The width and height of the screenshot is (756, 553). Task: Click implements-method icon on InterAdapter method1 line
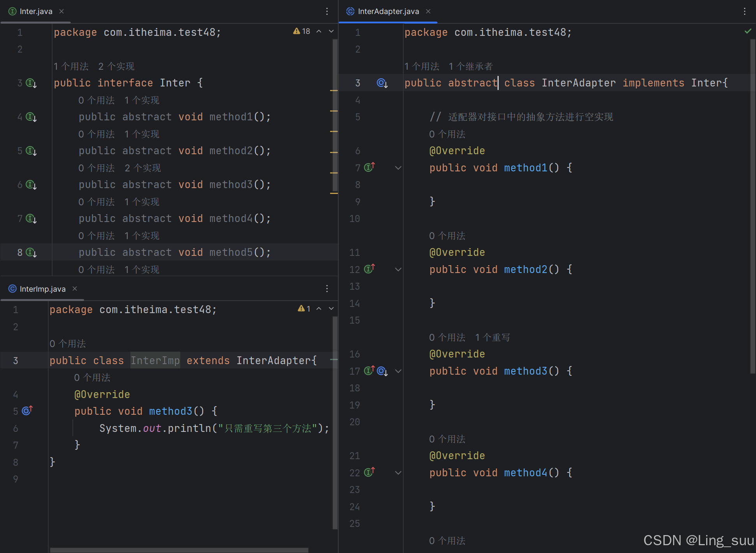coord(369,167)
